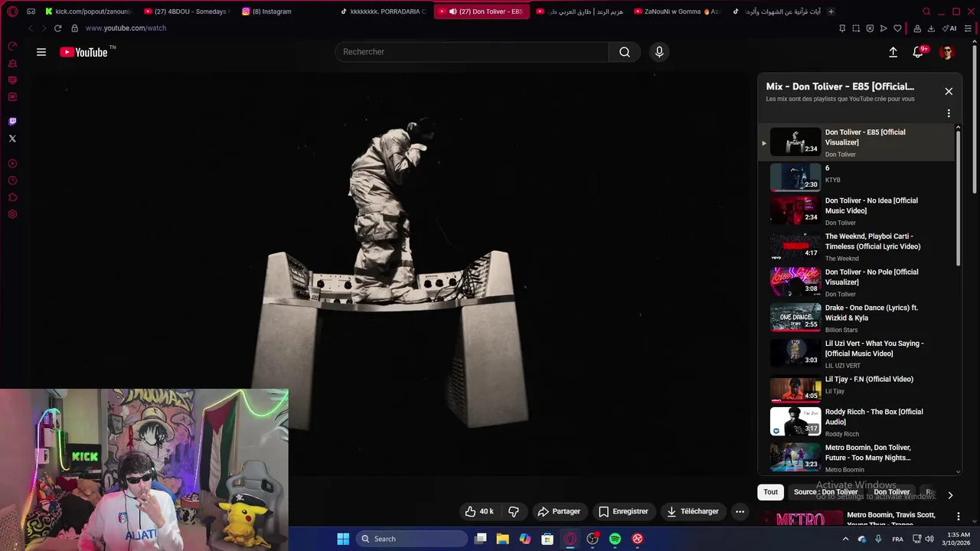The width and height of the screenshot is (980, 551).
Task: Open the Opera AI assistant button
Action: (x=949, y=28)
